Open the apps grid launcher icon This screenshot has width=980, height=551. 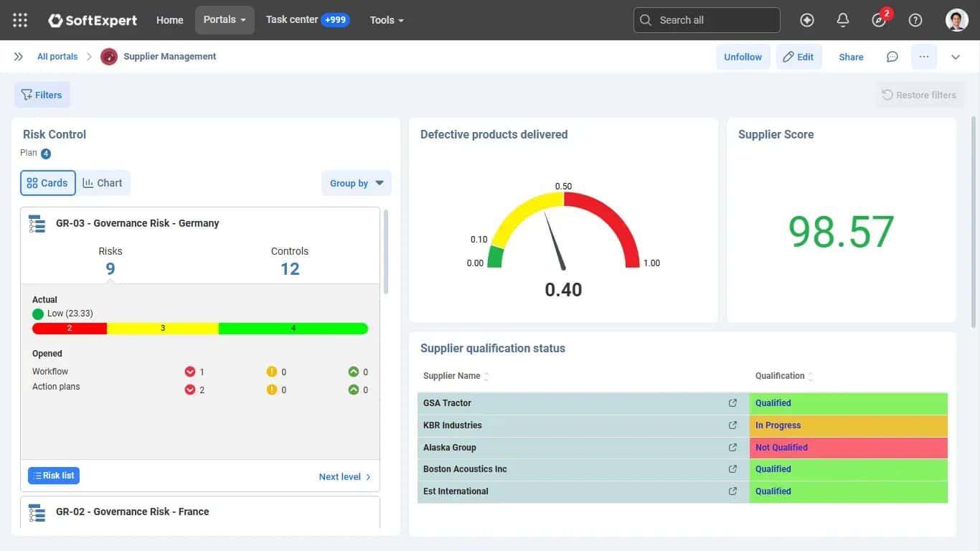click(x=20, y=20)
